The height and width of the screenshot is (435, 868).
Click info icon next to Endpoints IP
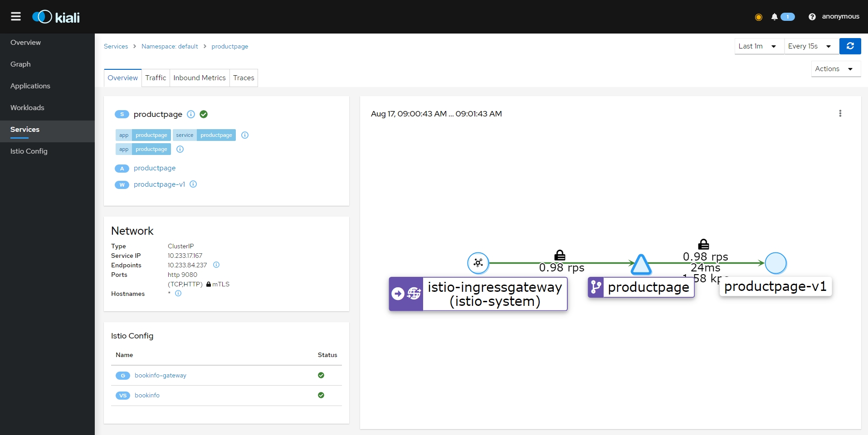pyautogui.click(x=216, y=265)
